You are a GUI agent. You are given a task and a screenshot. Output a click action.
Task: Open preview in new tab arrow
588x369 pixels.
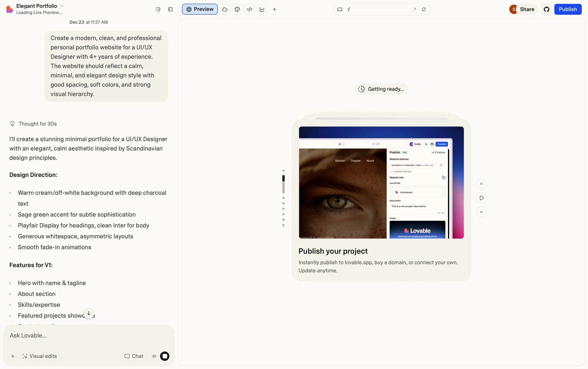pos(414,9)
